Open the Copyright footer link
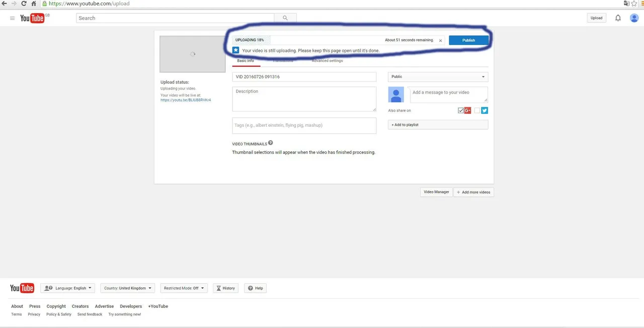The width and height of the screenshot is (644, 328). pyautogui.click(x=56, y=306)
